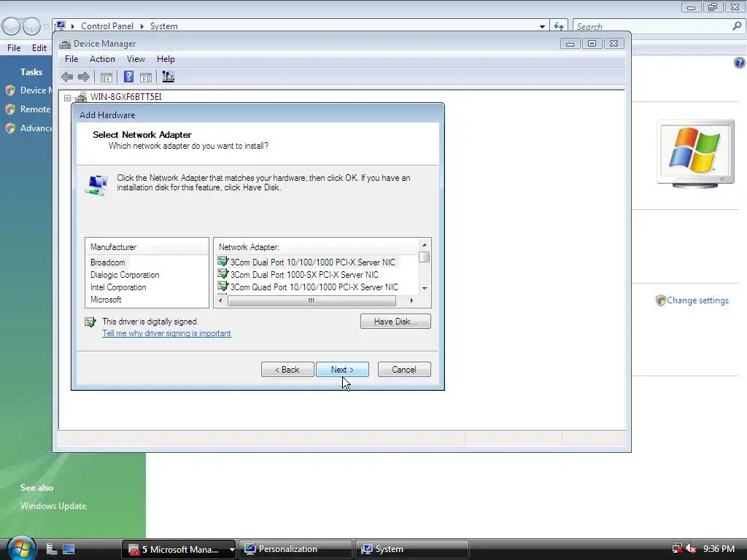Screen dimensions: 747x560
Task: Click the adapter list scroll right arrow
Action: point(412,301)
